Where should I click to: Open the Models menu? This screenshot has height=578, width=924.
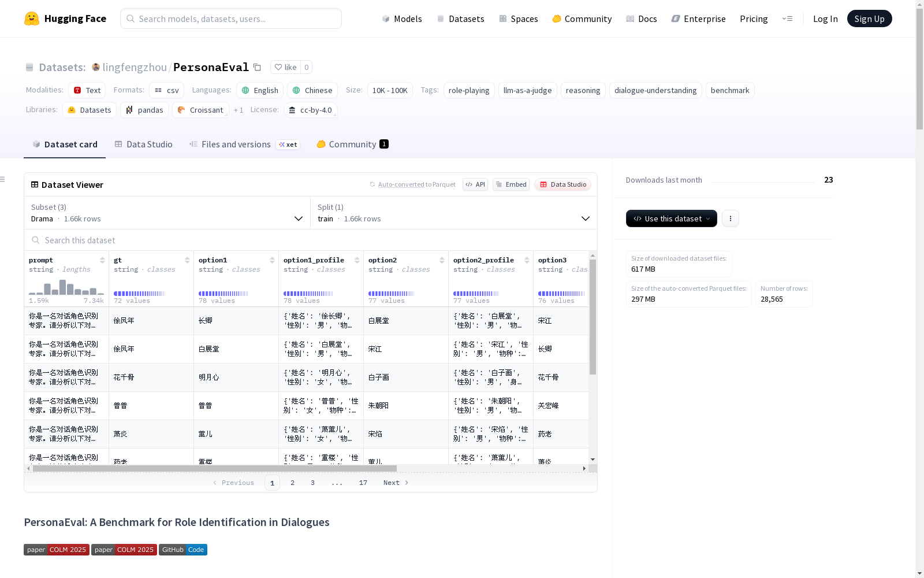[x=402, y=18]
